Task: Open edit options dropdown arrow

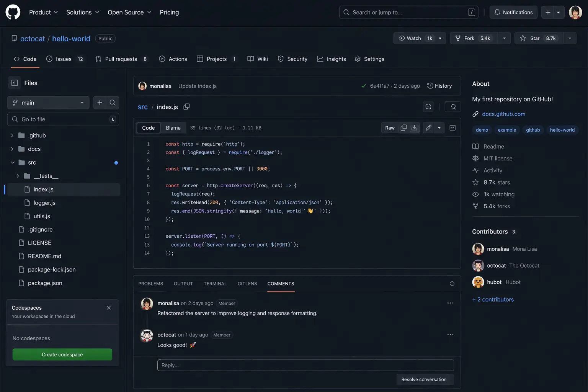Action: [x=439, y=128]
